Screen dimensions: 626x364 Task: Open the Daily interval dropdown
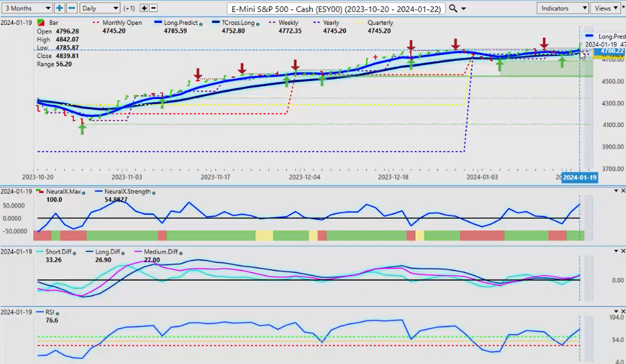tap(100, 8)
